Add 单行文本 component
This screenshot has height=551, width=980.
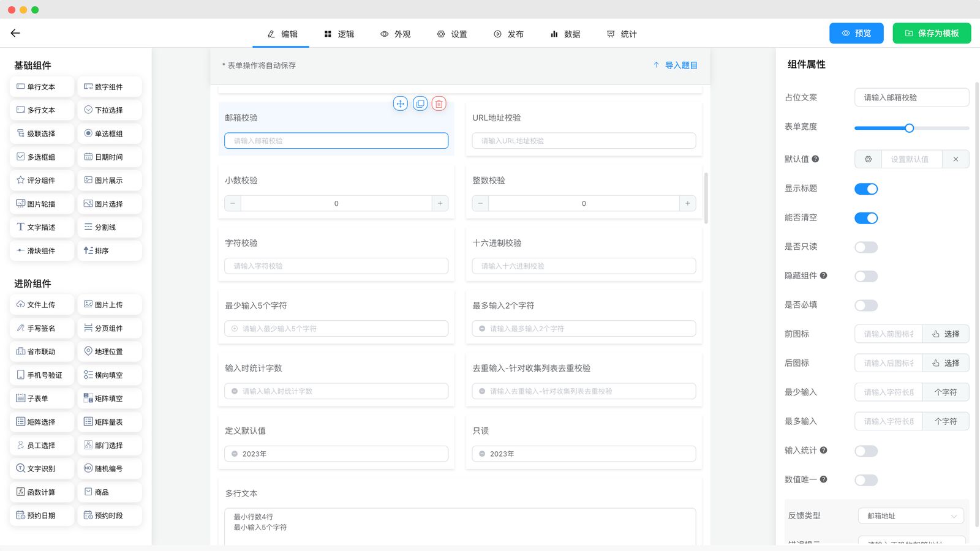point(42,87)
